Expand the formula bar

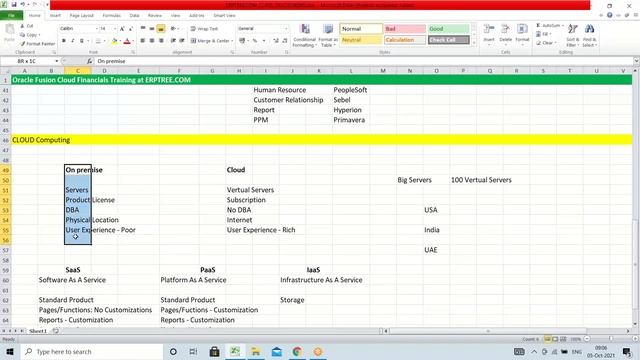pos(636,61)
